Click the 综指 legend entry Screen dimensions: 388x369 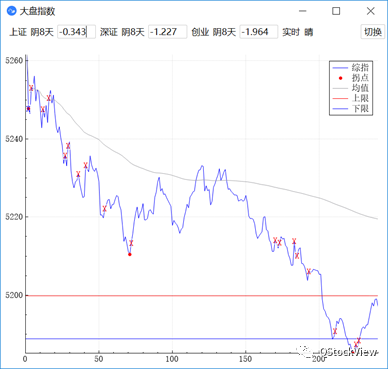pyautogui.click(x=351, y=68)
